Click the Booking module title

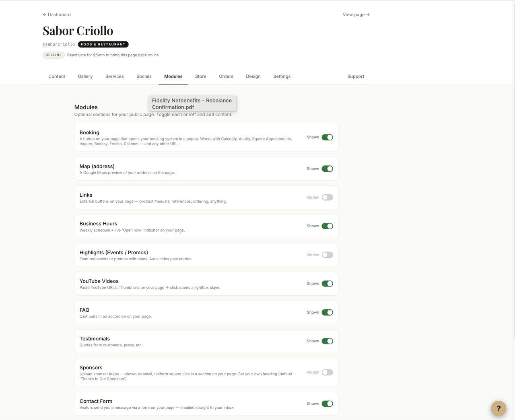(89, 132)
